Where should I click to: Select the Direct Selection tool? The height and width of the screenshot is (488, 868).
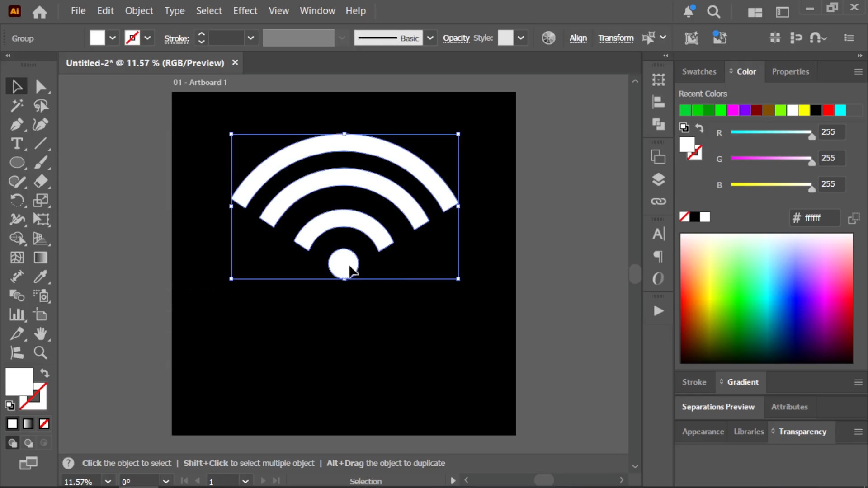point(41,86)
